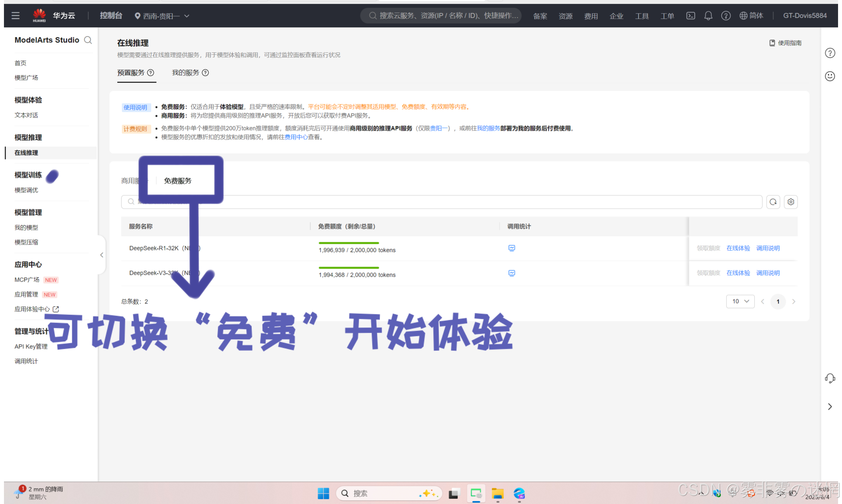Expand the right side panel arrow
The height and width of the screenshot is (504, 842).
click(829, 406)
